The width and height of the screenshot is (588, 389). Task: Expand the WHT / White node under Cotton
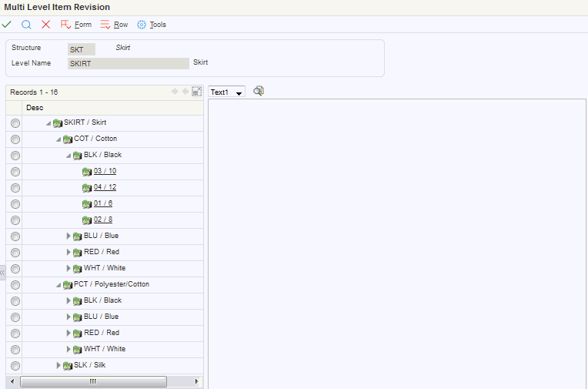pyautogui.click(x=68, y=268)
